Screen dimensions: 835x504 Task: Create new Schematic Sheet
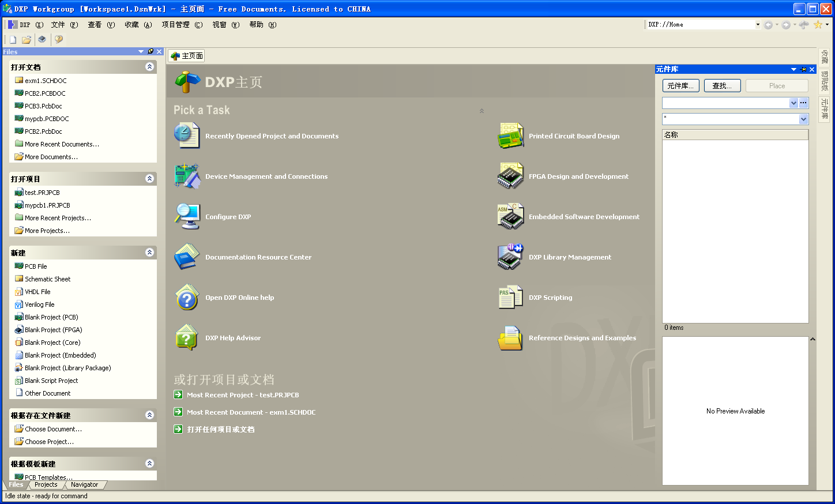(47, 279)
